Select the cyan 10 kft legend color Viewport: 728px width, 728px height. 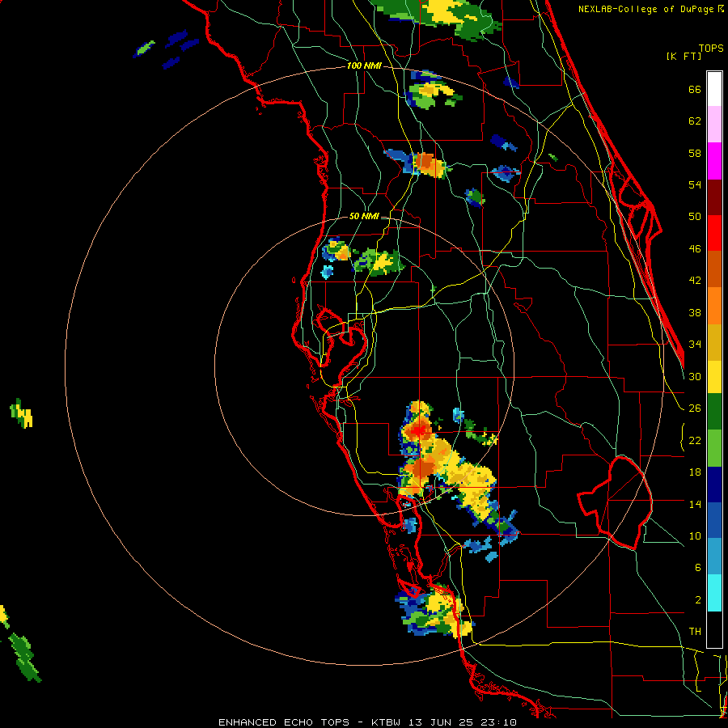point(714,594)
